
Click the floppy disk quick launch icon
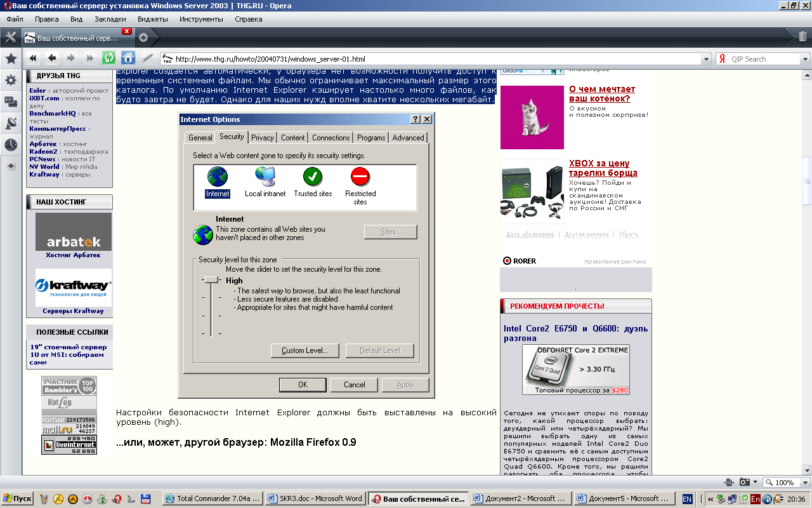pos(145,499)
